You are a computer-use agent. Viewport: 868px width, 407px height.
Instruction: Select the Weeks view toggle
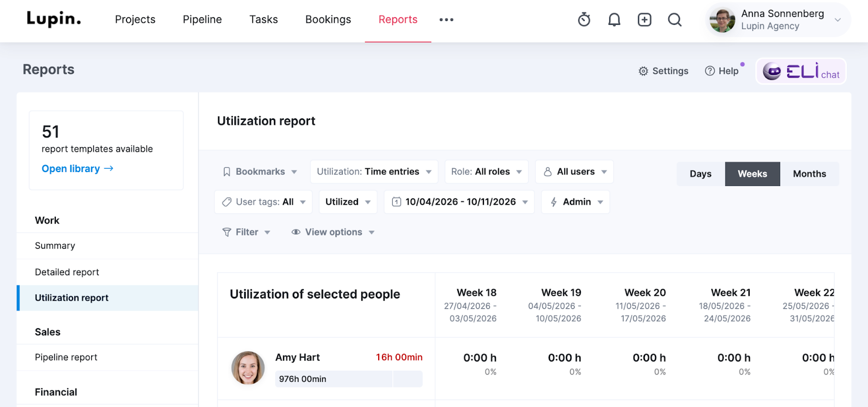[x=752, y=174]
